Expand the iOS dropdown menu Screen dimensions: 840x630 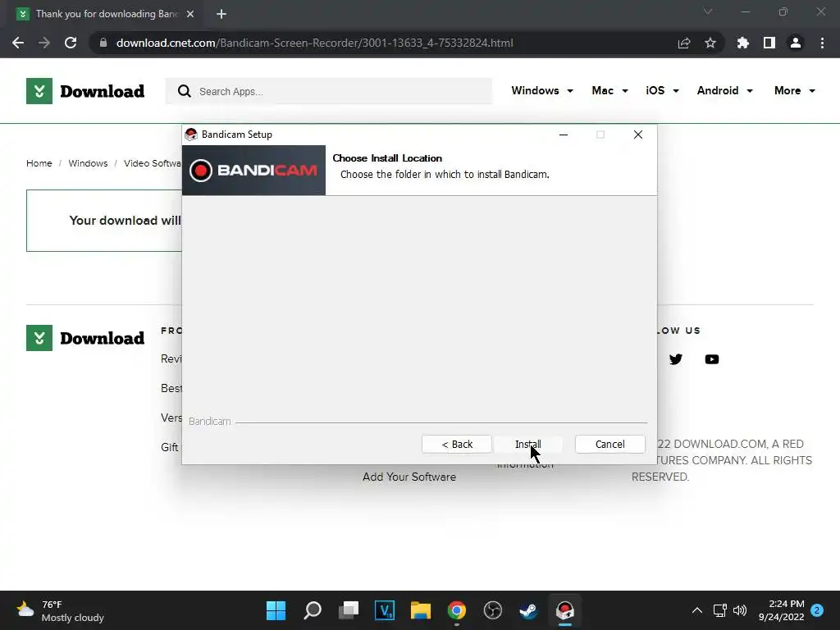pos(662,90)
